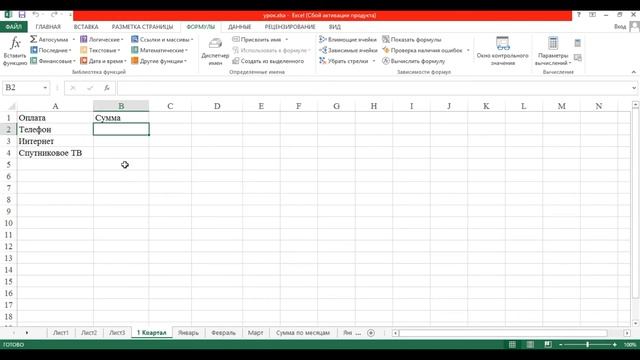Open the Name Manager (Диспетчер имен)
The image size is (640, 360).
click(x=215, y=51)
